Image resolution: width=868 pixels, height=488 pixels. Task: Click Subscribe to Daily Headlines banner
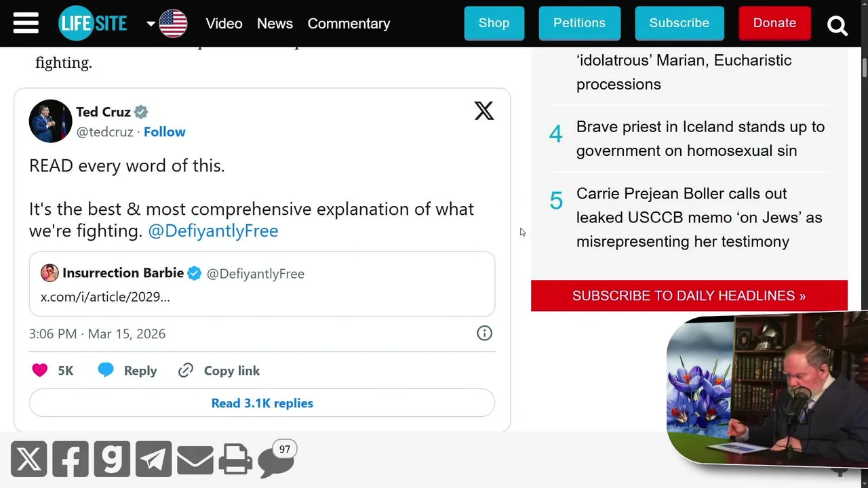(x=689, y=296)
